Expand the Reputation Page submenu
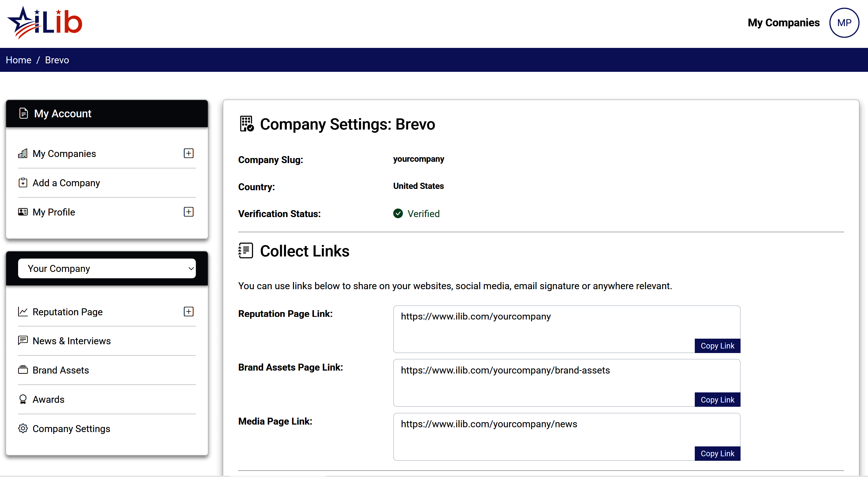The image size is (868, 477). pos(188,312)
